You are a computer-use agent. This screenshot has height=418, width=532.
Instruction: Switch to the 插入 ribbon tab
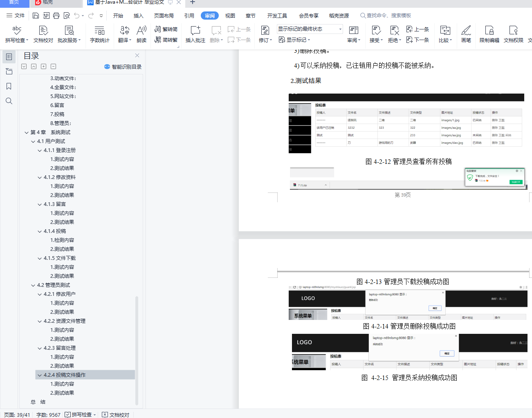139,16
